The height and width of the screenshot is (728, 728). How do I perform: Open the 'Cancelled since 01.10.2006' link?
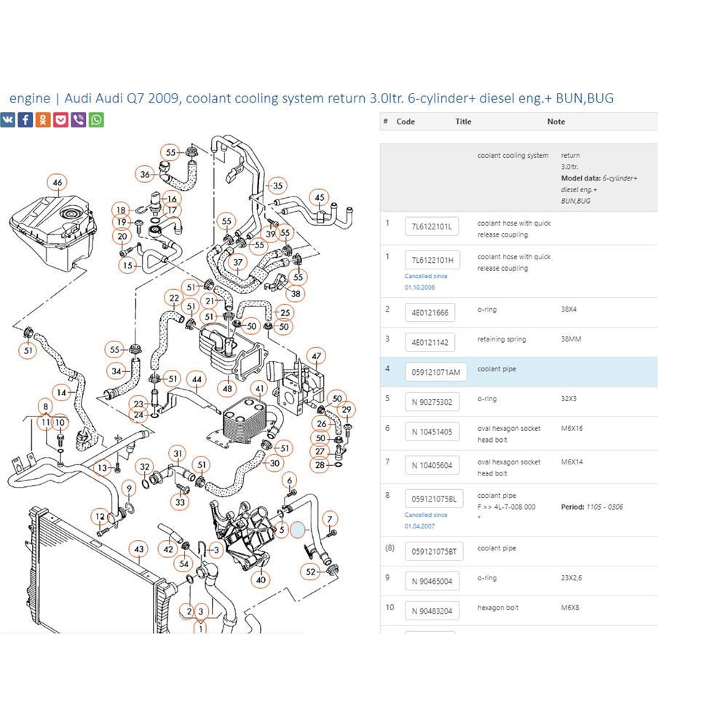coord(426,281)
